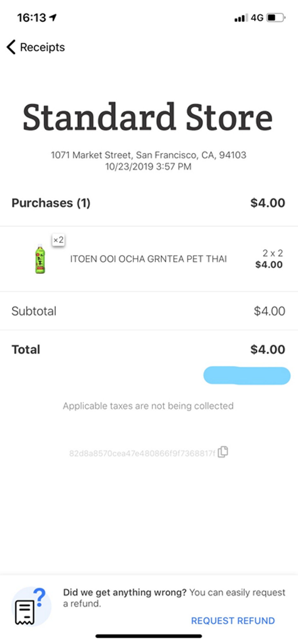Tap the Total amount row

[148, 349]
